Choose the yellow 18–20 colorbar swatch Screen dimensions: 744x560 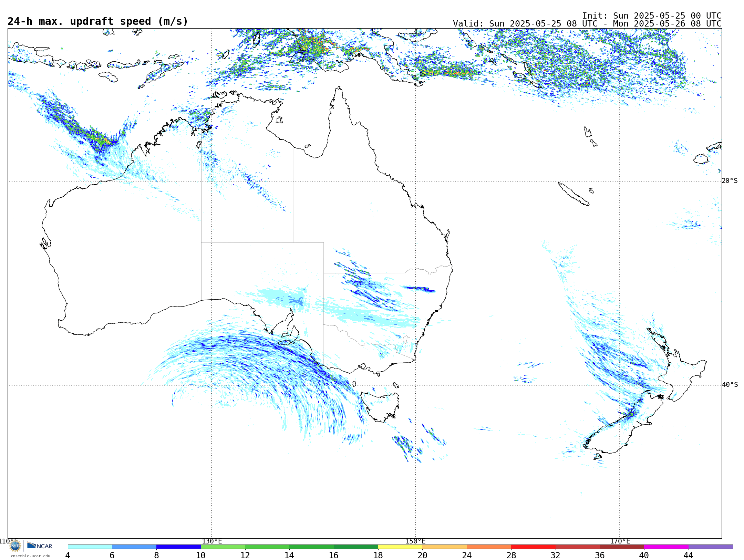pyautogui.click(x=400, y=547)
